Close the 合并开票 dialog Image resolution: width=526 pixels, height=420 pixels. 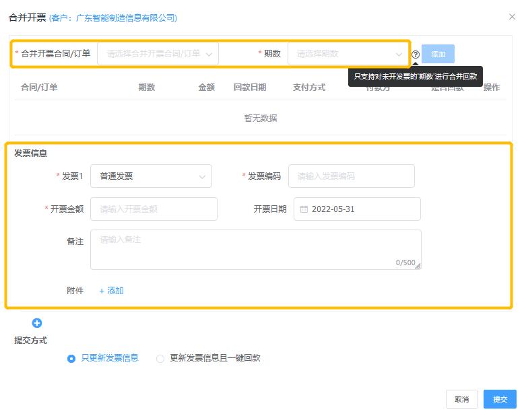(512, 17)
